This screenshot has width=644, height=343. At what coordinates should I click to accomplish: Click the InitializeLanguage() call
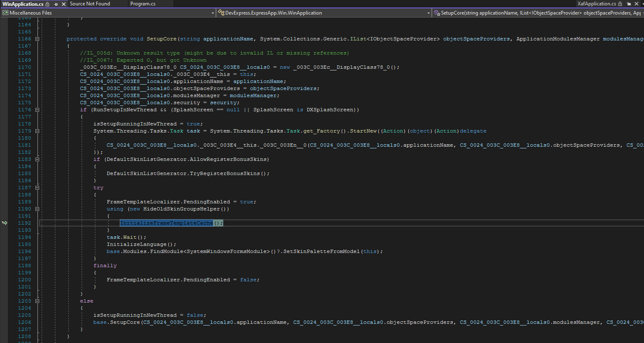(142, 244)
